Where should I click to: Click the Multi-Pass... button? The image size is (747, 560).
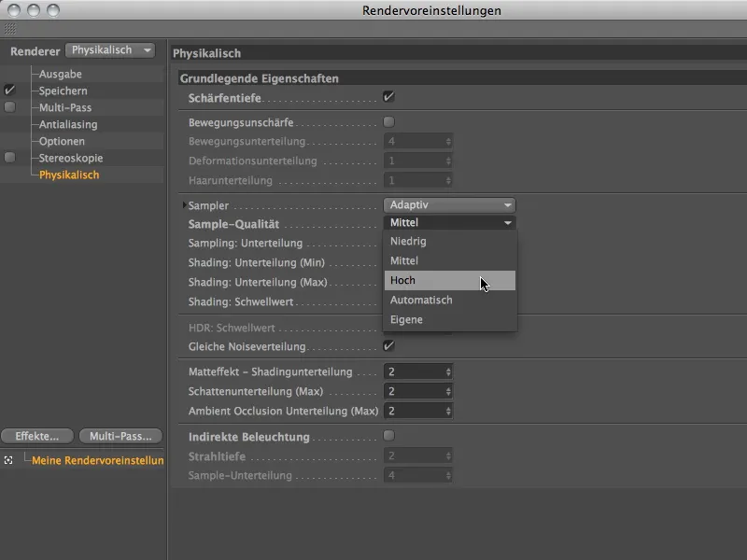click(120, 436)
